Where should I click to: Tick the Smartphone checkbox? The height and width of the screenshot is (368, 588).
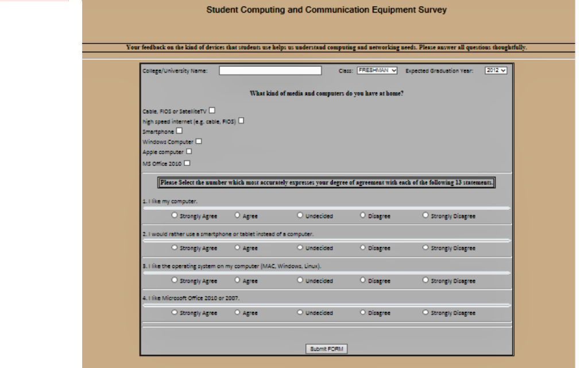[179, 131]
